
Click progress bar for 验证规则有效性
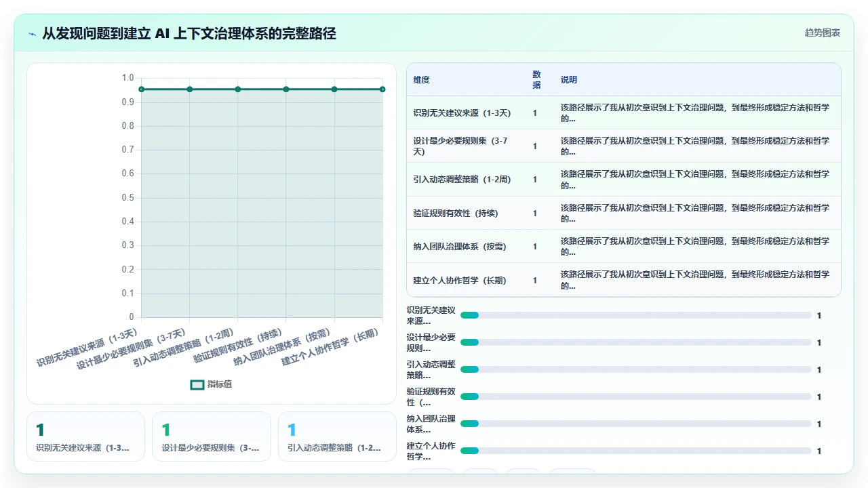[x=636, y=396]
